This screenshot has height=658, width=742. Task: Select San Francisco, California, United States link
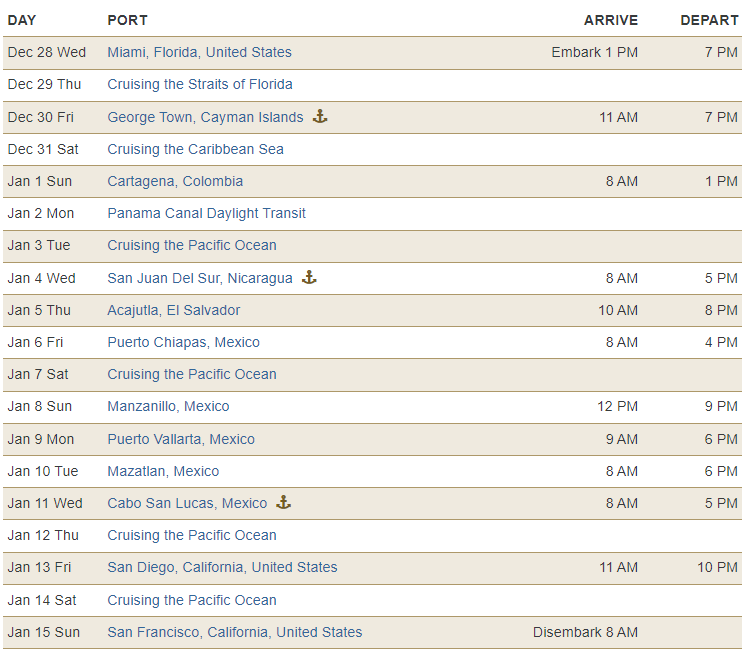point(235,632)
